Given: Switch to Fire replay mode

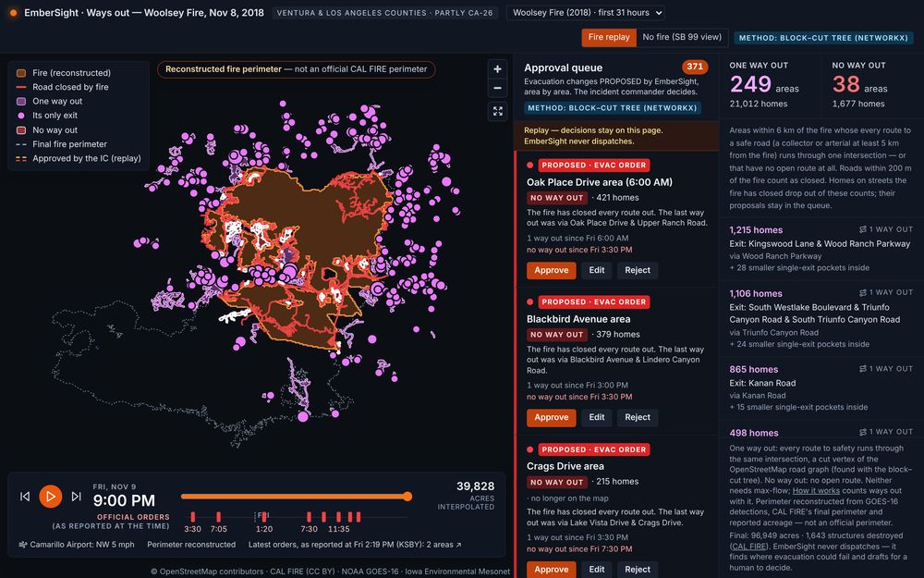Looking at the screenshot, I should (x=609, y=37).
